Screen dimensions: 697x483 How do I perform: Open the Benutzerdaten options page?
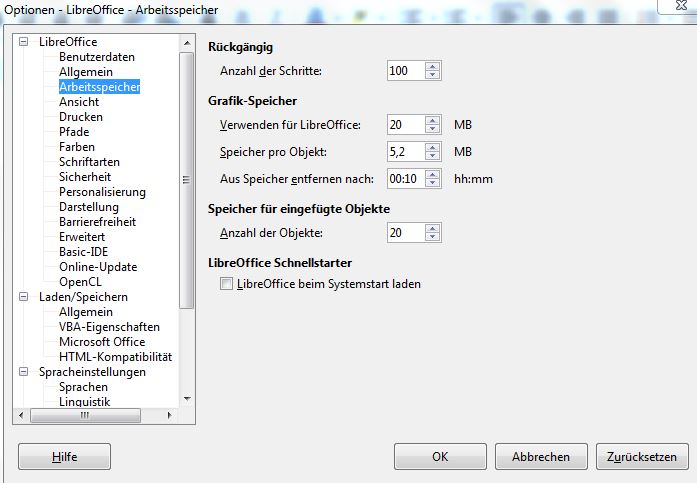(x=96, y=57)
